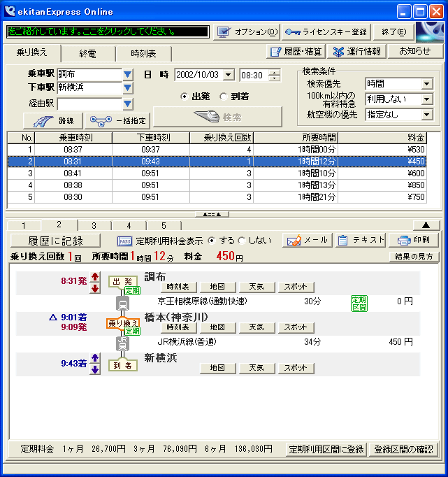448x477 pixels.
Task: Click blue up arrow for earlier arrival
Action: click(95, 358)
